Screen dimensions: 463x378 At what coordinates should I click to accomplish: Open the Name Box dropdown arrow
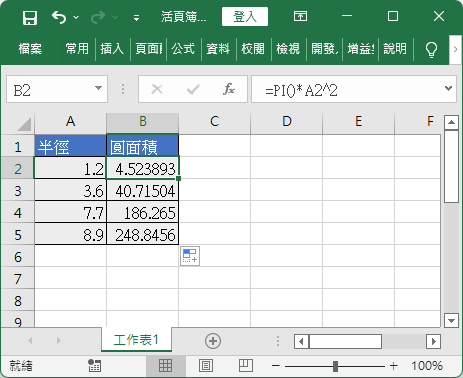(x=98, y=88)
